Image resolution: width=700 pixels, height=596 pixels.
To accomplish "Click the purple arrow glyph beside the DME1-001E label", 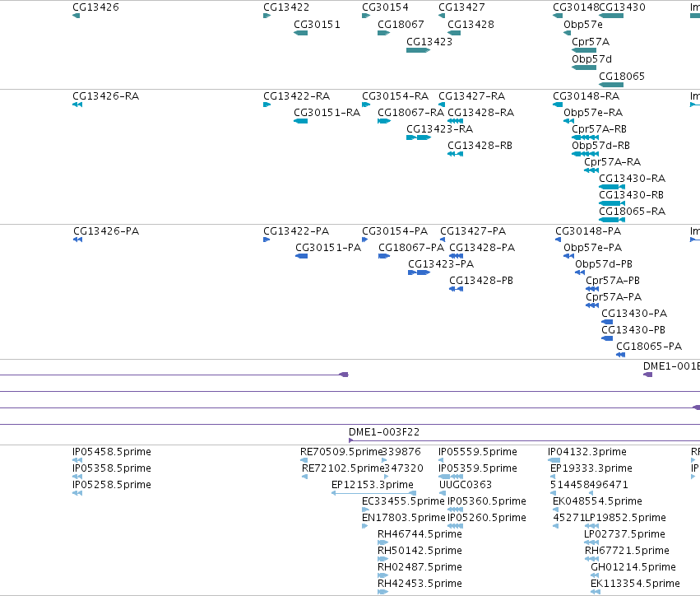I will (648, 375).
